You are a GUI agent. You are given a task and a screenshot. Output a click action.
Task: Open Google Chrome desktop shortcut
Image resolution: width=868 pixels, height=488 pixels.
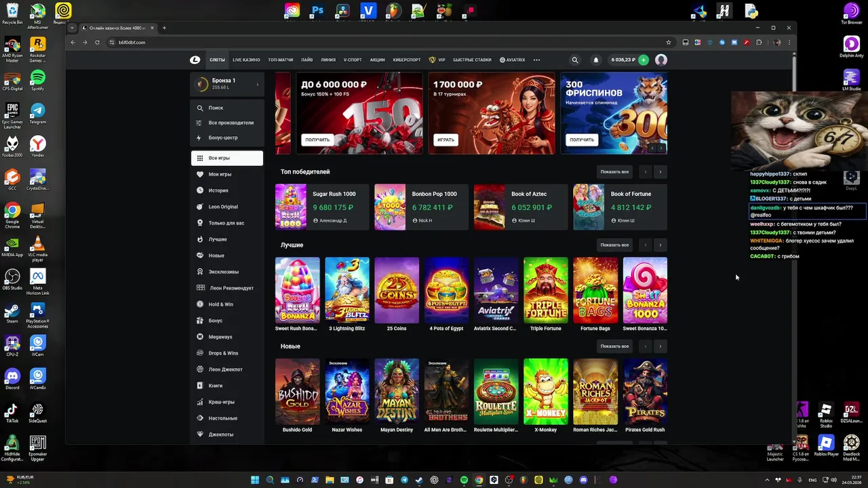pyautogui.click(x=12, y=215)
